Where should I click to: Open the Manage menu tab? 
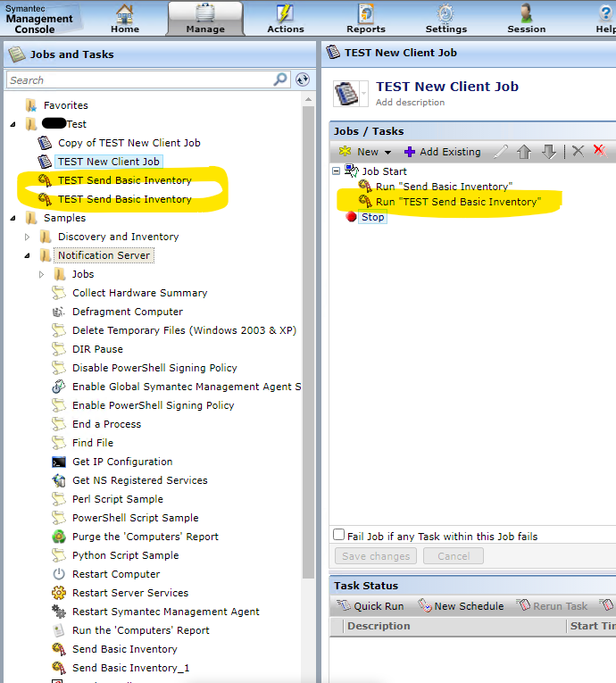pos(205,18)
